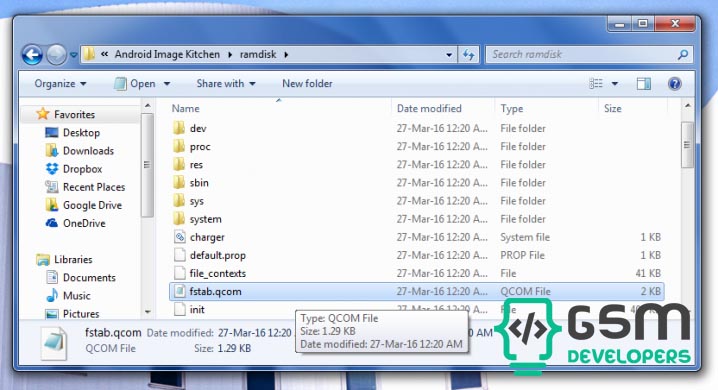Click the navigation pane scroll-down arrow
Screen dimensions: 718x390
[147, 312]
